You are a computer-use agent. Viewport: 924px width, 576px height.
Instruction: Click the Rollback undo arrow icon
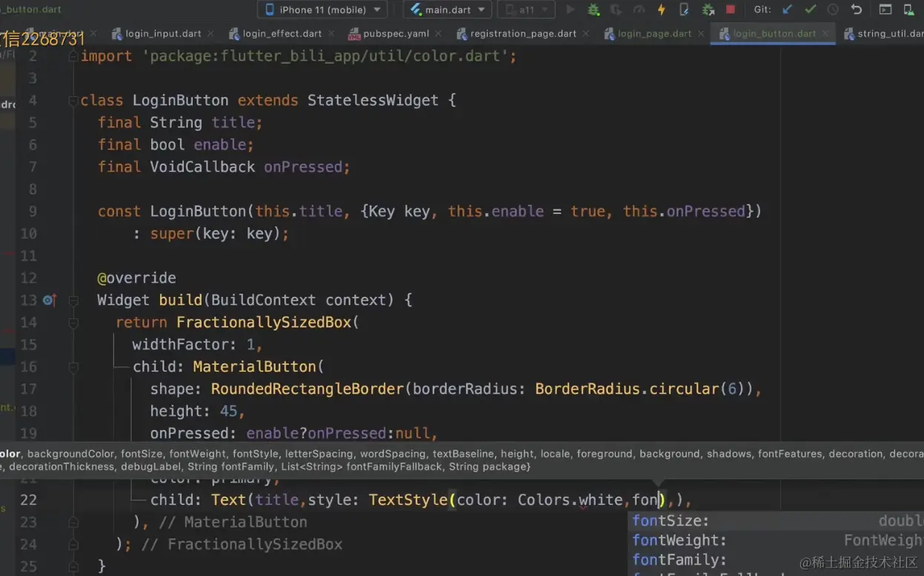pyautogui.click(x=857, y=10)
